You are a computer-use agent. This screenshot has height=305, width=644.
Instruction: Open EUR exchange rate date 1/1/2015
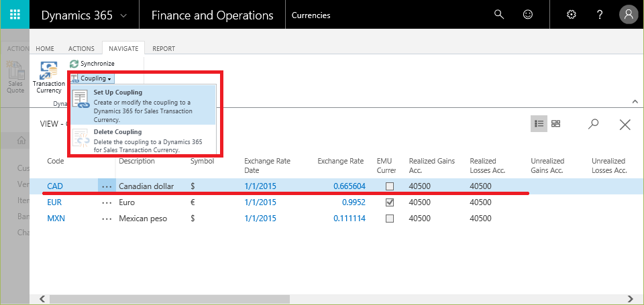tap(260, 202)
